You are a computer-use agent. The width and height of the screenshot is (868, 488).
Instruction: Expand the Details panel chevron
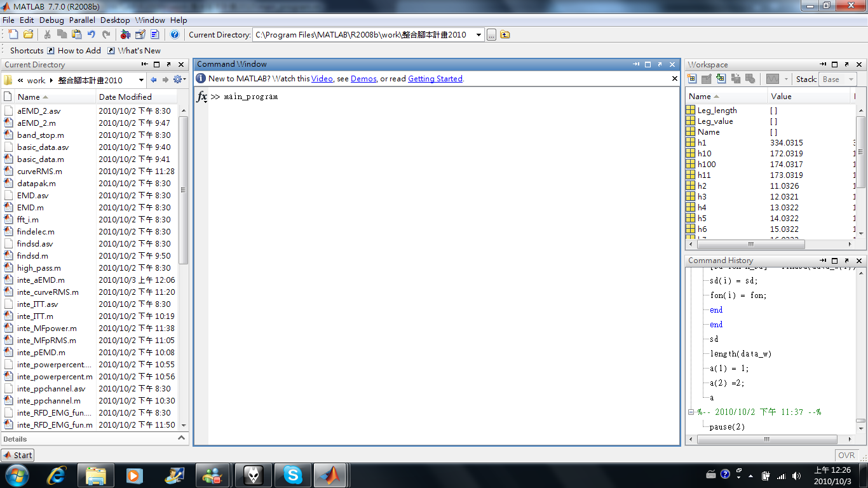181,438
